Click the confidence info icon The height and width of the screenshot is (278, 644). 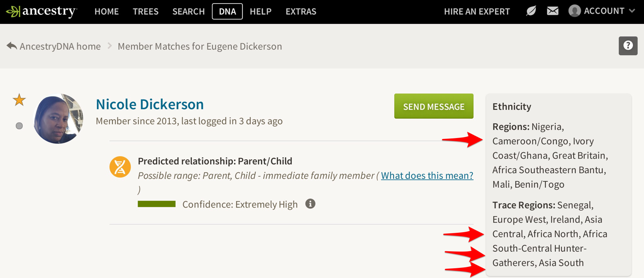click(x=310, y=204)
